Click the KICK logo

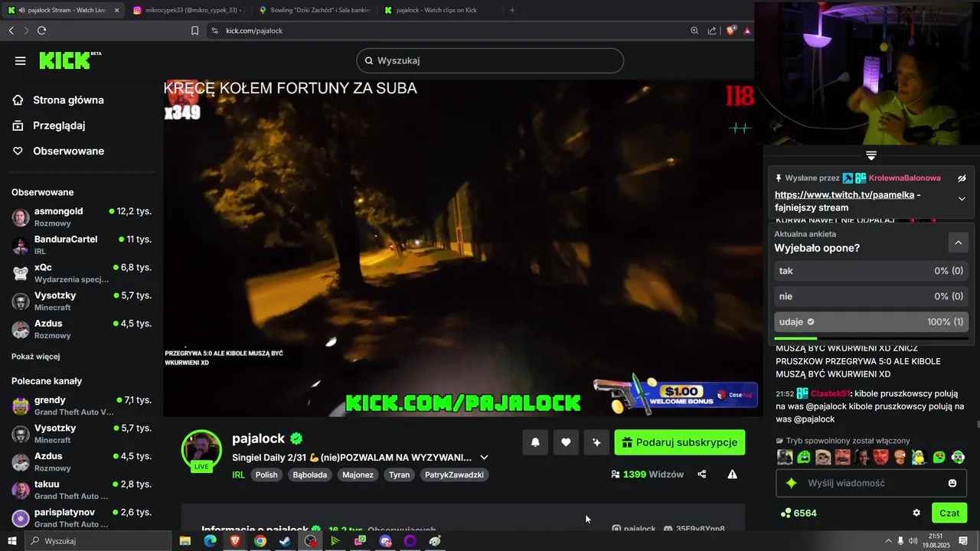[x=69, y=60]
